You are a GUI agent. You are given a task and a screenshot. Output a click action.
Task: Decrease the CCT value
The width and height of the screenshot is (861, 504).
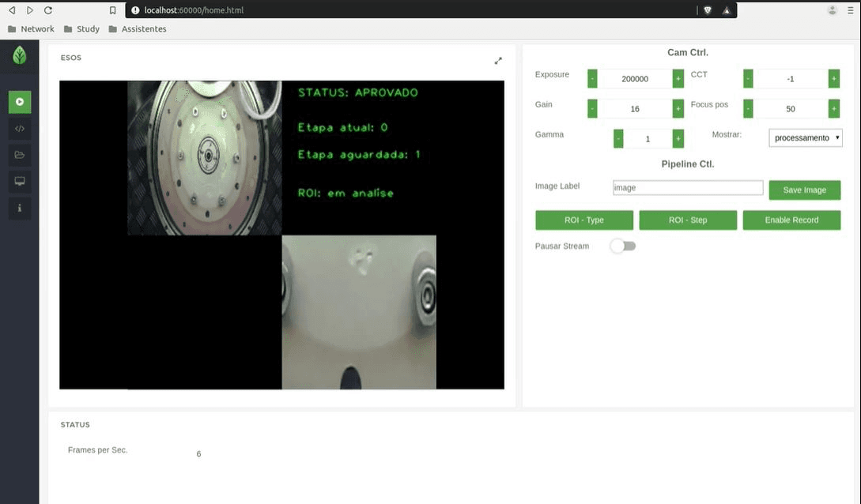point(748,79)
